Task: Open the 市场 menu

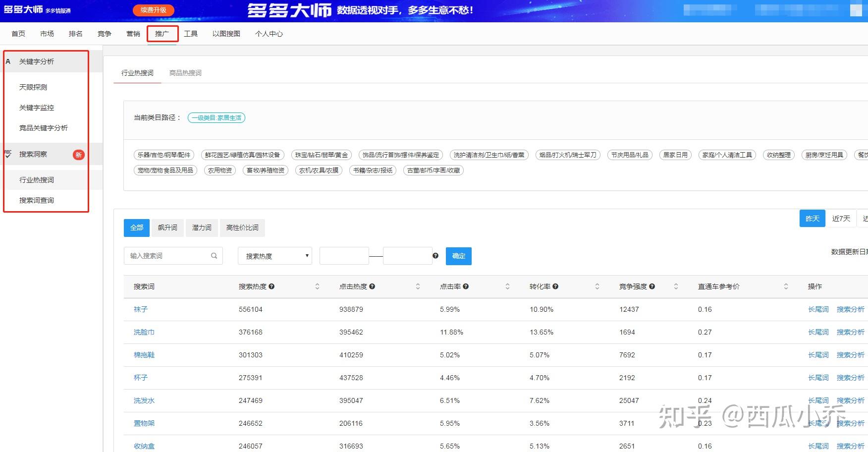Action: 47,34
